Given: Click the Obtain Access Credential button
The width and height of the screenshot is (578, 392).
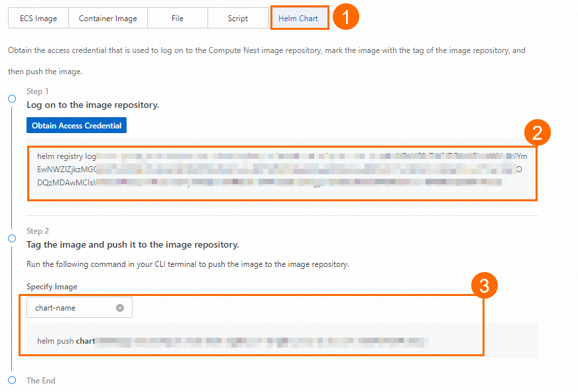Looking at the screenshot, I should tap(76, 126).
